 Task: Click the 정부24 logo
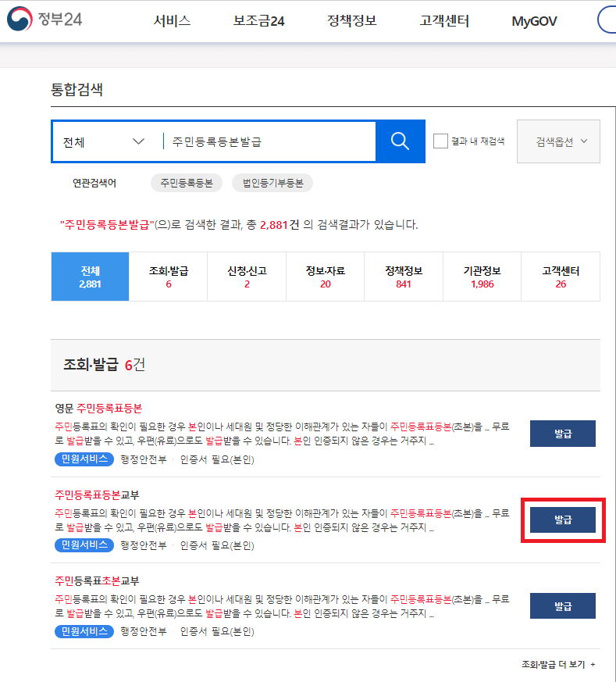pyautogui.click(x=45, y=19)
